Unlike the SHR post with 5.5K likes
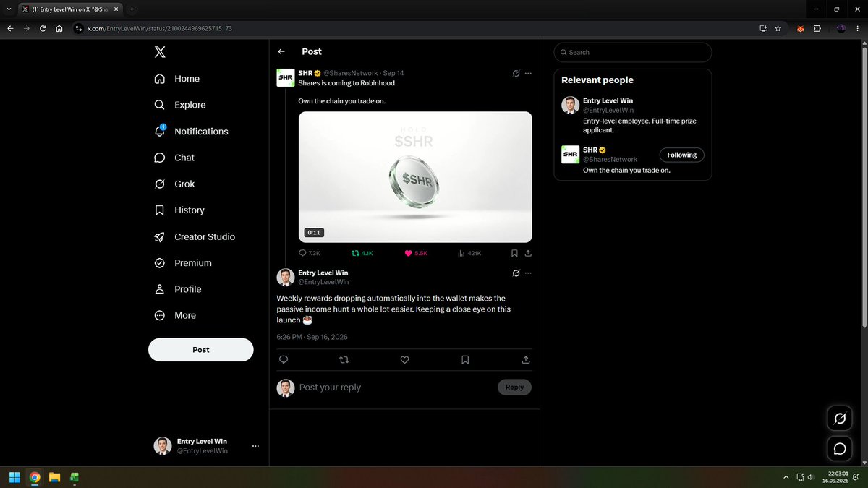This screenshot has width=868, height=488. 416,253
